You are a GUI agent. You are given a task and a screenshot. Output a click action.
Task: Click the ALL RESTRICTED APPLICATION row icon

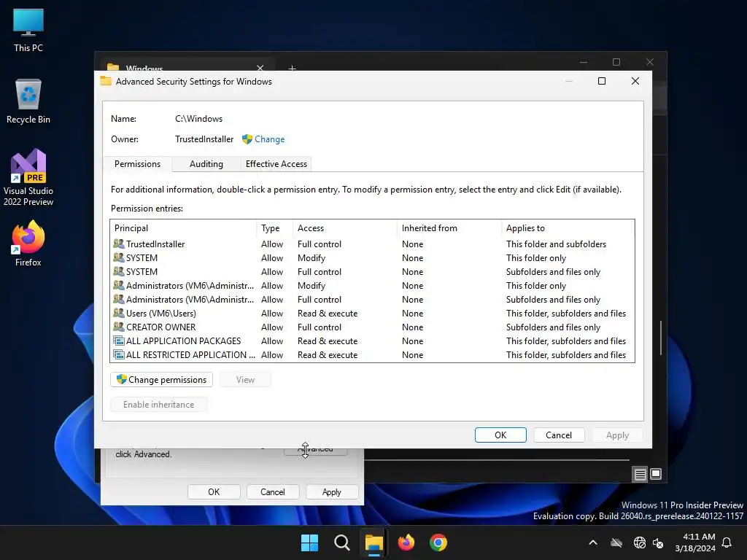(119, 355)
